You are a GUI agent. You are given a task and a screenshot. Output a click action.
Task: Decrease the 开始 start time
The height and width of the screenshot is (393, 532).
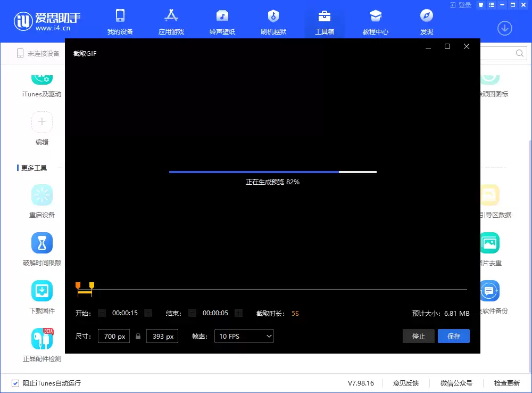102,313
